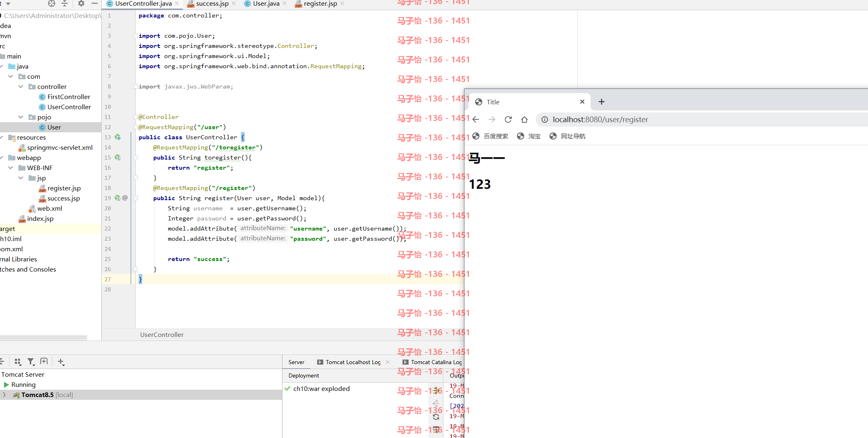Click the Deployment column header
This screenshot has width=868, height=438.
click(304, 375)
